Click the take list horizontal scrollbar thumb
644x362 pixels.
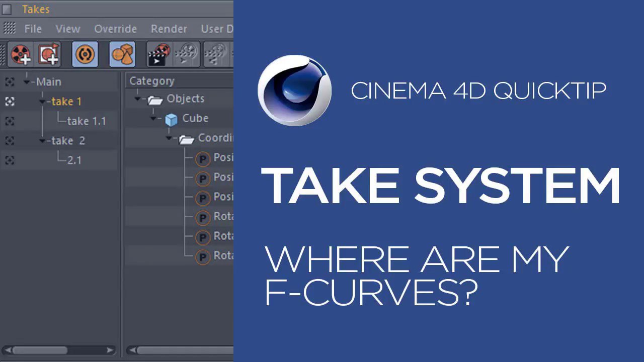click(x=40, y=350)
